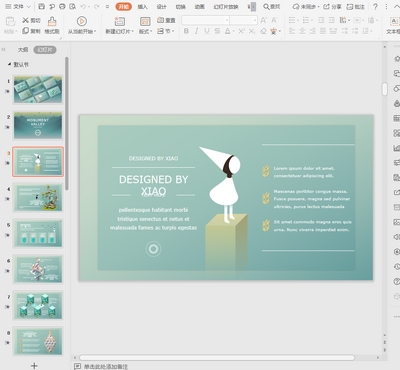Switch to the Transitions (切换) ribbon tab

[180, 7]
